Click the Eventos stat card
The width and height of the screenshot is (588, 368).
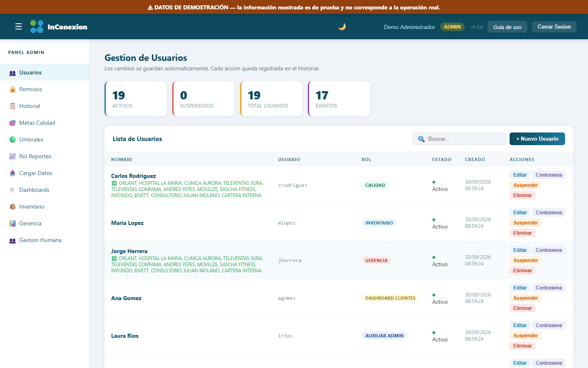339,99
